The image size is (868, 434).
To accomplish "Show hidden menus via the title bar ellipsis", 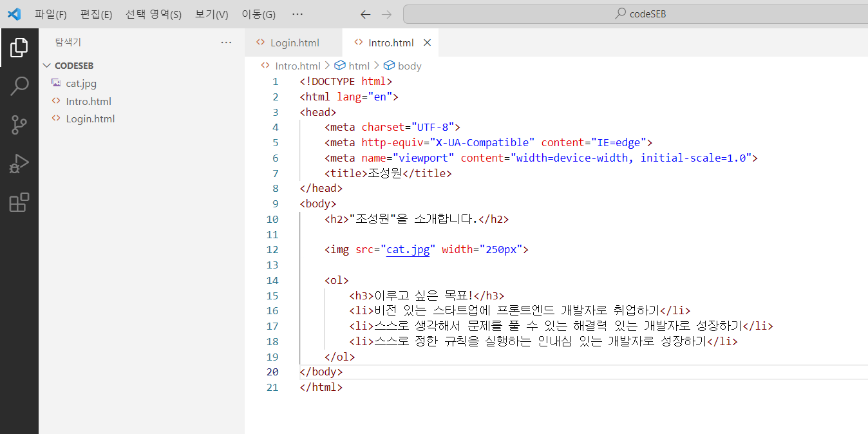I will point(297,14).
